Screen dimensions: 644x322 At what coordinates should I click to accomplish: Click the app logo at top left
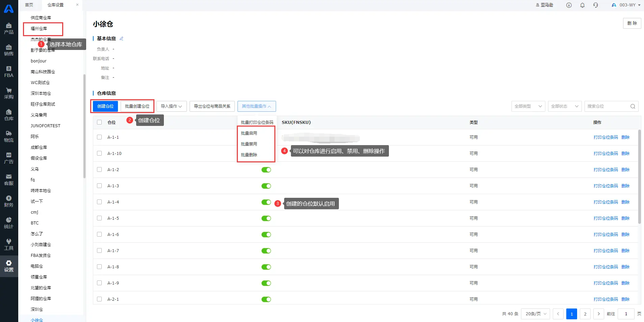tap(9, 9)
